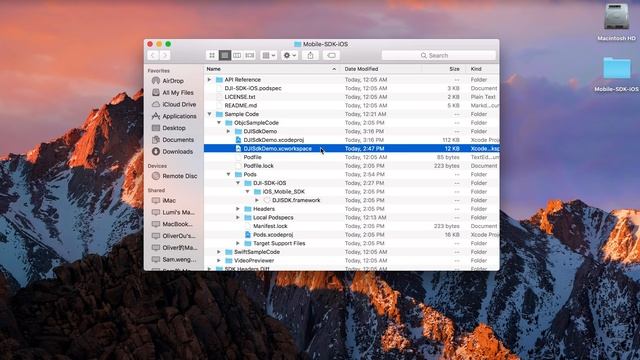Collapse the Sample Code folder

tap(209, 114)
